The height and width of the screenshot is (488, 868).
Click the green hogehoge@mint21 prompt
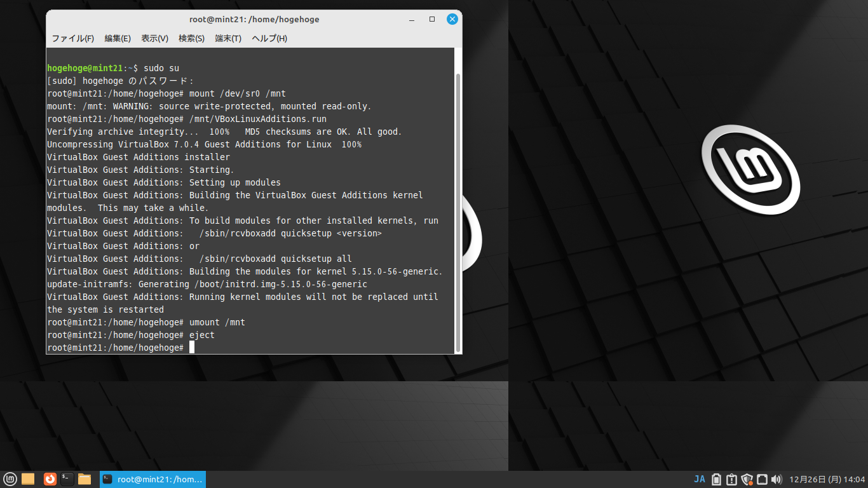click(85, 68)
